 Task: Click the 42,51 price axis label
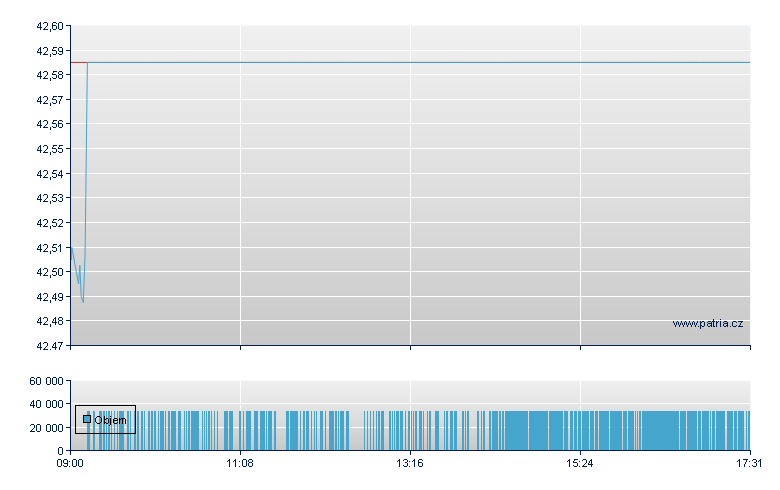point(50,248)
